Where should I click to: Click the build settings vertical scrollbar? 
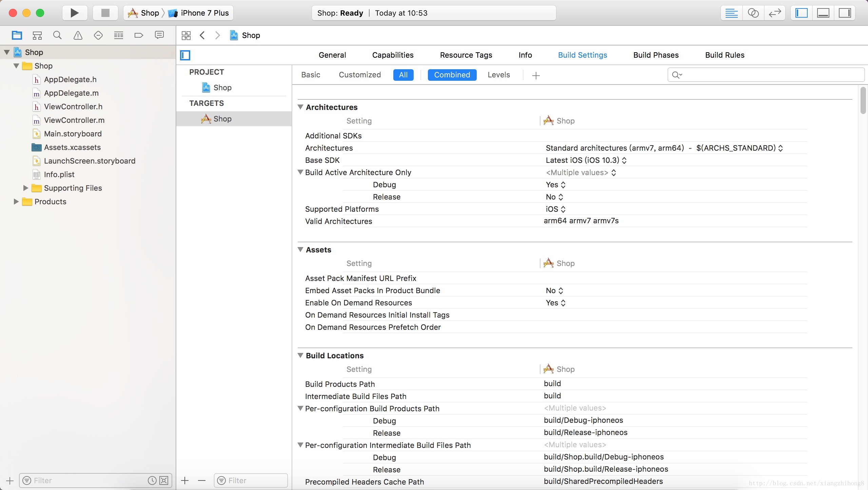click(x=863, y=101)
